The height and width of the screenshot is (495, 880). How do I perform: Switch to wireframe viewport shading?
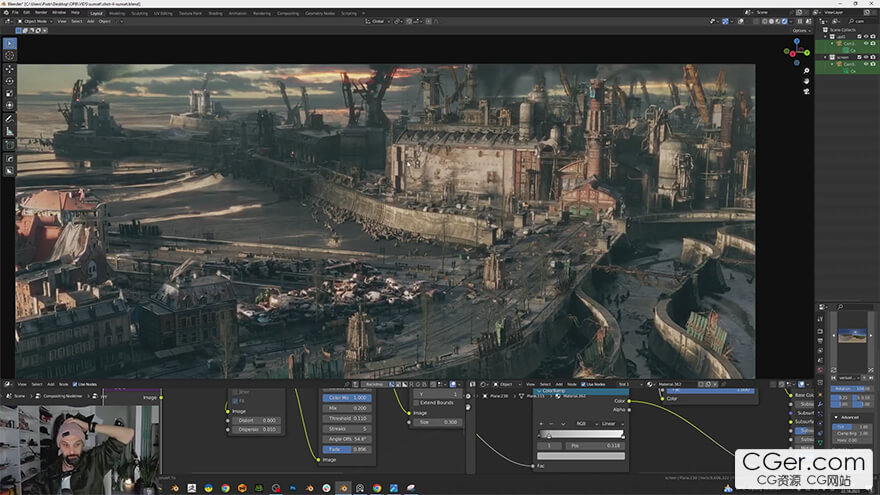tap(766, 21)
